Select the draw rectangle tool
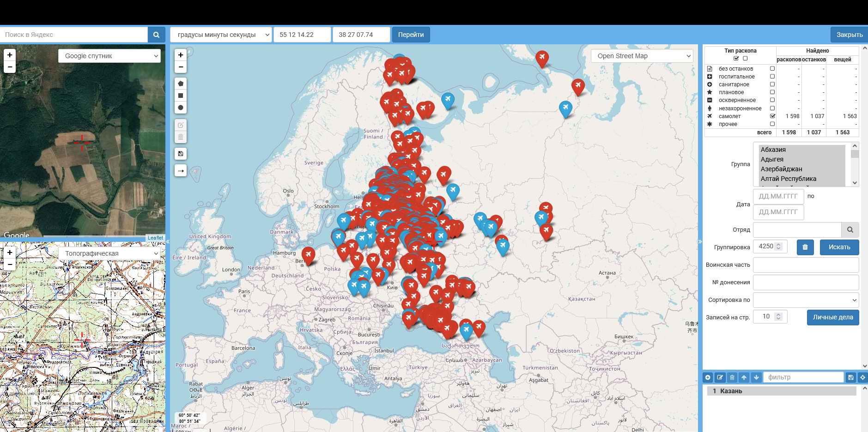 coord(181,96)
